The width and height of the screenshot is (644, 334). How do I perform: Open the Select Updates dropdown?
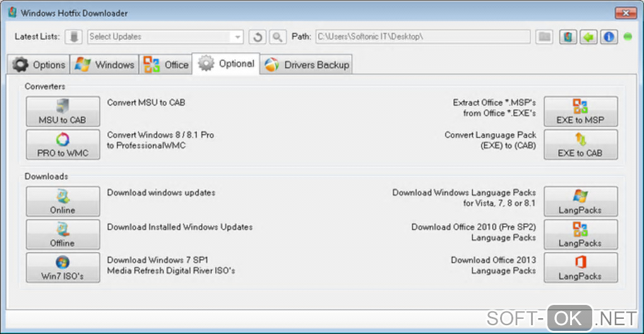[165, 37]
